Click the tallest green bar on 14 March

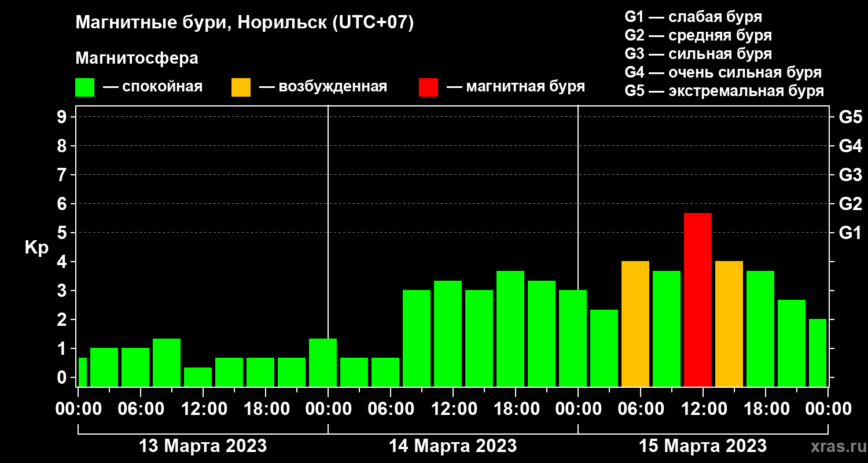pyautogui.click(x=510, y=329)
